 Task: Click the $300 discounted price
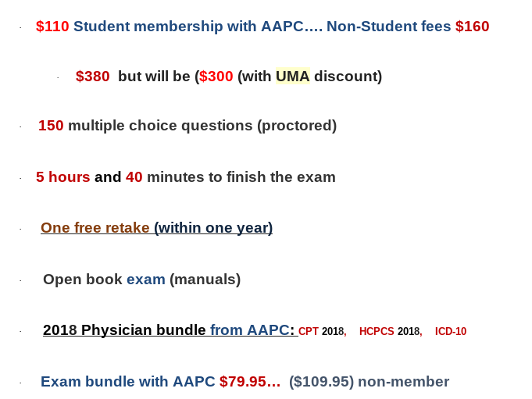coord(216,77)
